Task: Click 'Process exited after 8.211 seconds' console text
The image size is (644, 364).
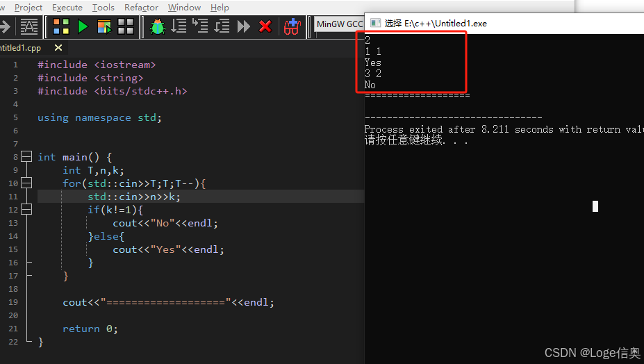Action: tap(459, 129)
